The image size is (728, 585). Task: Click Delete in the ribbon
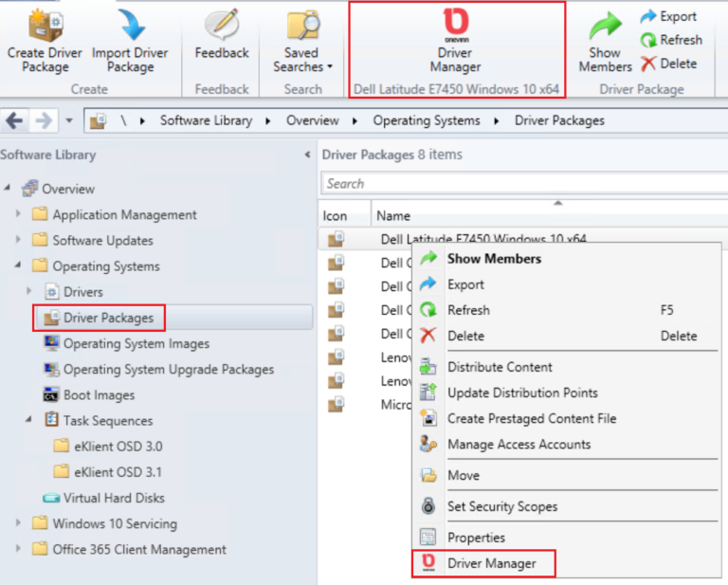(668, 64)
